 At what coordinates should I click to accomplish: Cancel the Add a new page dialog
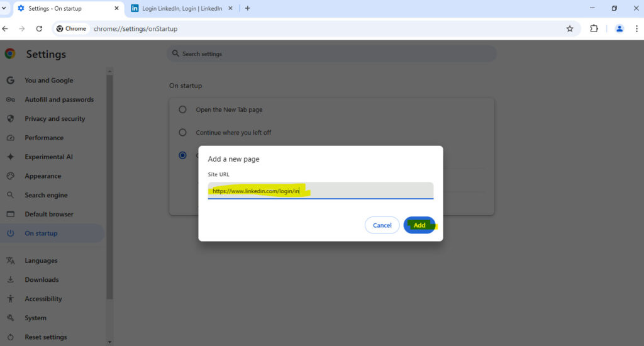click(x=382, y=225)
